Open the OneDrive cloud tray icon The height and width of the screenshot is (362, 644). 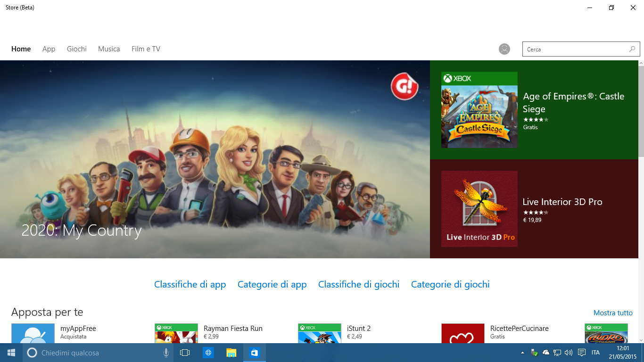[x=546, y=353]
